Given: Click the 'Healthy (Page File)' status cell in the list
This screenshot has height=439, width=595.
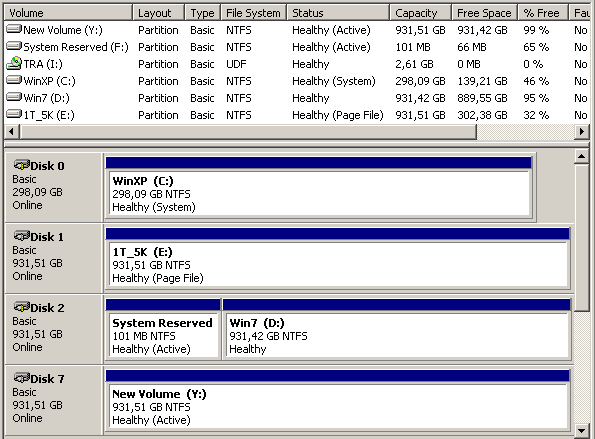Looking at the screenshot, I should coord(338,115).
